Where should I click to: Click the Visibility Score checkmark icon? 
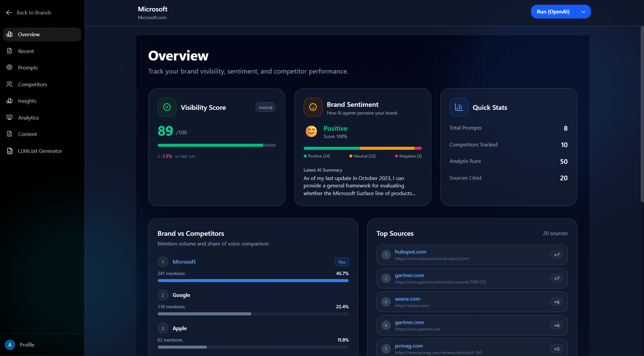(167, 107)
